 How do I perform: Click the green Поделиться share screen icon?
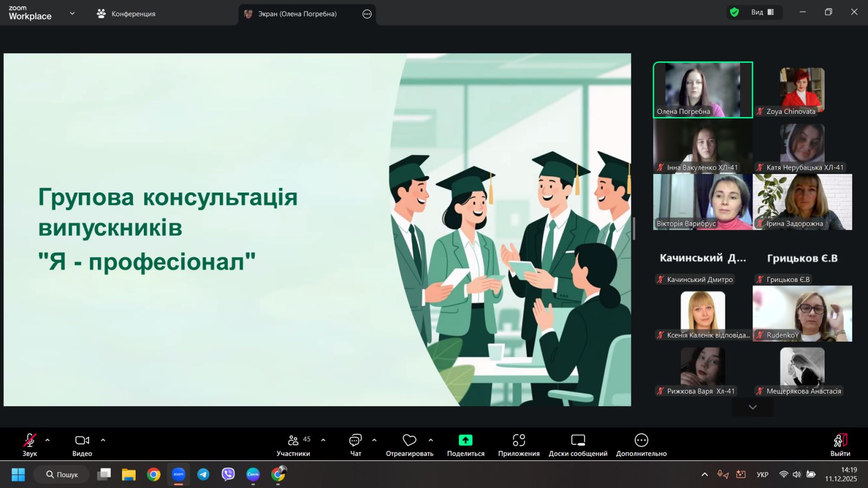465,440
